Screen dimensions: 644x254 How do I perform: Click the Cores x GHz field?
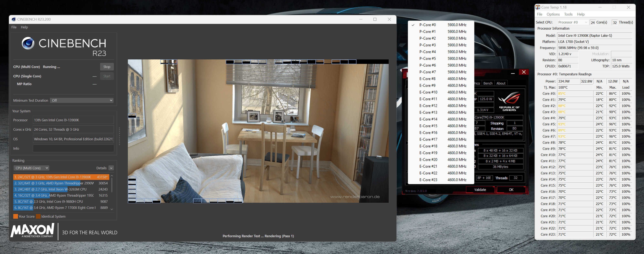click(x=73, y=129)
